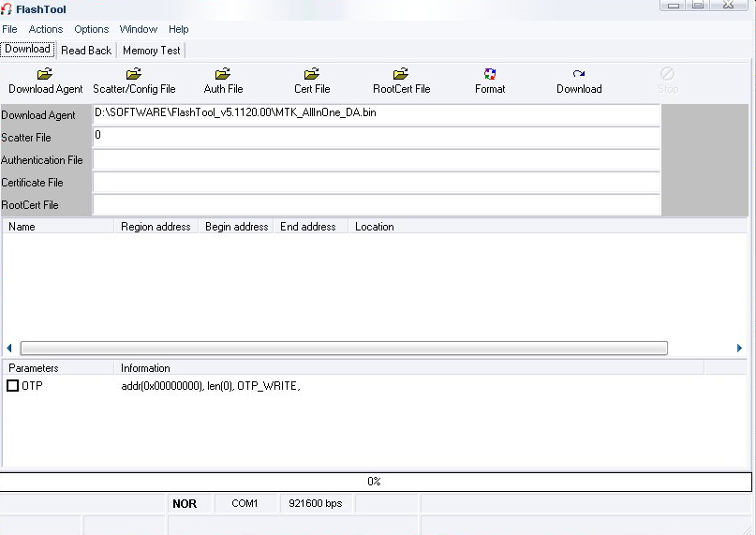Open the Download Agent folder icon

45,74
